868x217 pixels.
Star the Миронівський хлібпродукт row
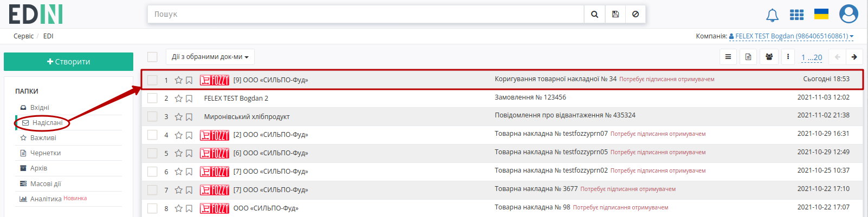pos(178,117)
